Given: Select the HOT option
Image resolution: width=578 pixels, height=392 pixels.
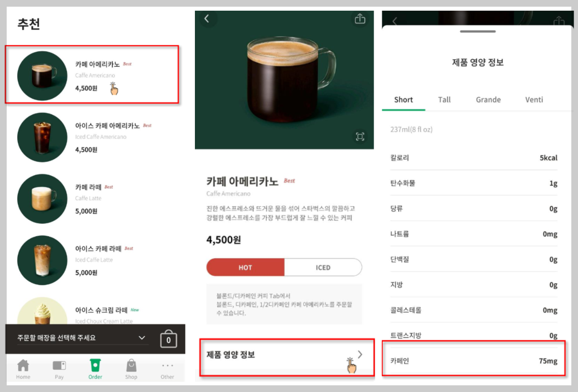Looking at the screenshot, I should pyautogui.click(x=245, y=267).
